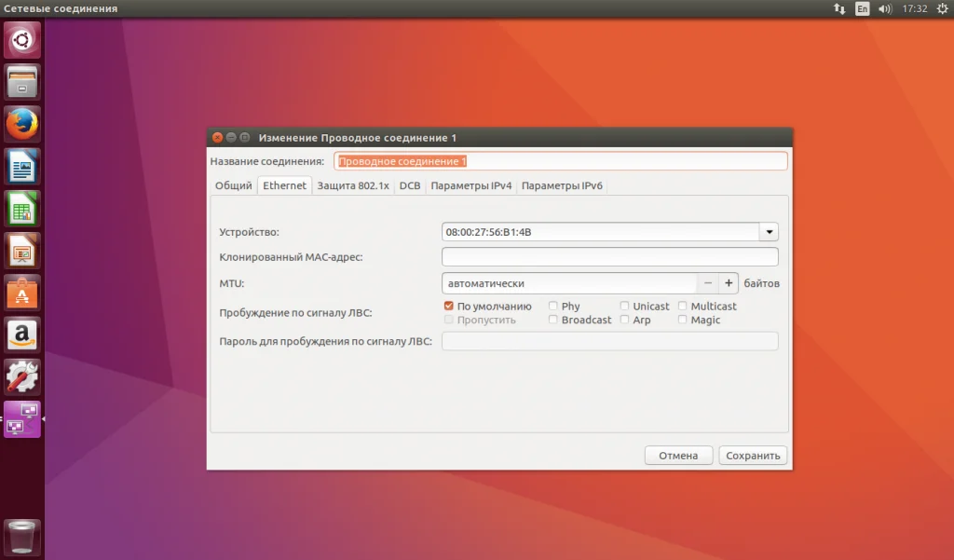Open LibreOffice Calc spreadsheet icon
954x560 pixels.
[x=22, y=209]
